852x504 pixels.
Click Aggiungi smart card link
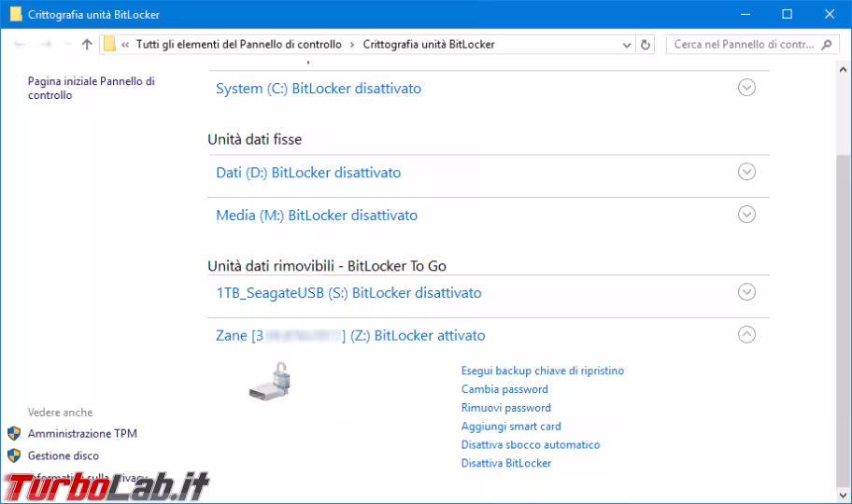[x=511, y=427]
